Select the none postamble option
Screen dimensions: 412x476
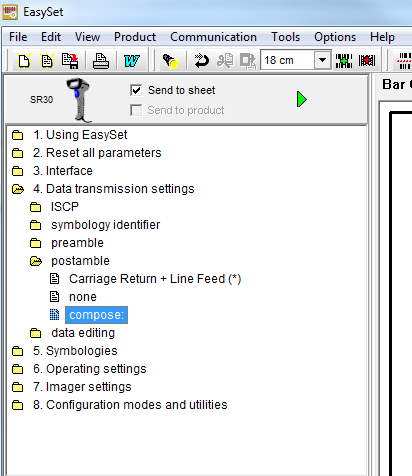pos(83,297)
